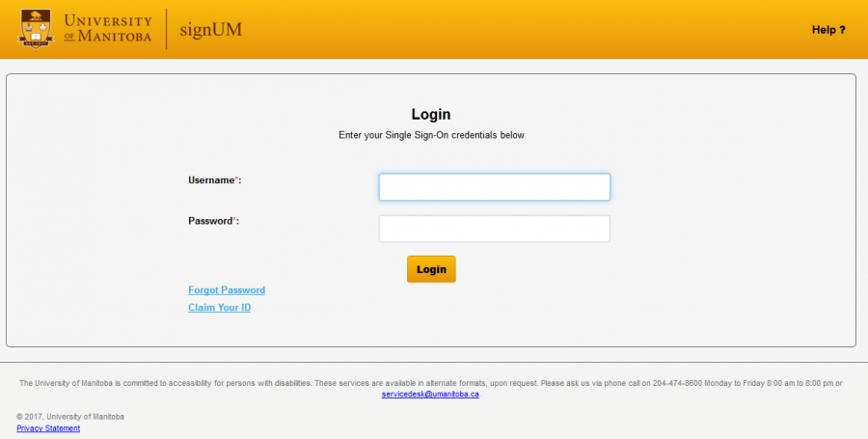Click the Username field label
This screenshot has height=439, width=868.
tap(210, 180)
